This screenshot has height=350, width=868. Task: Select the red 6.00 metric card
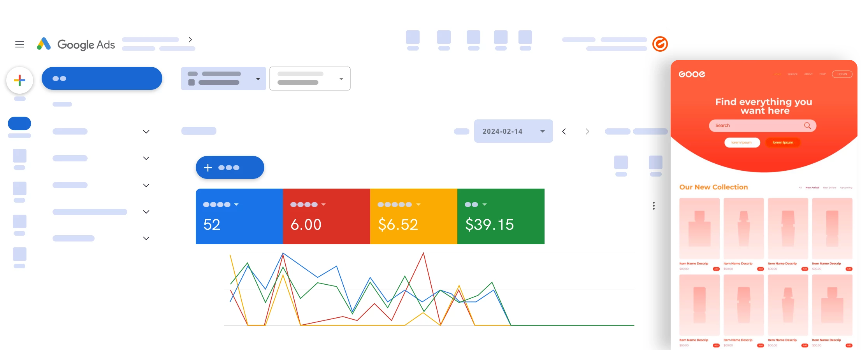(x=326, y=217)
